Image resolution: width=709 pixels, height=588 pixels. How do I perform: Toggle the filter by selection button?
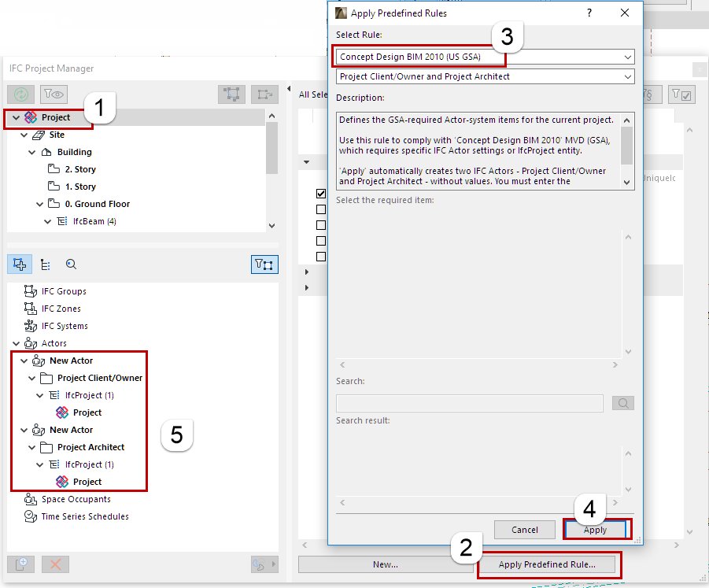[264, 264]
